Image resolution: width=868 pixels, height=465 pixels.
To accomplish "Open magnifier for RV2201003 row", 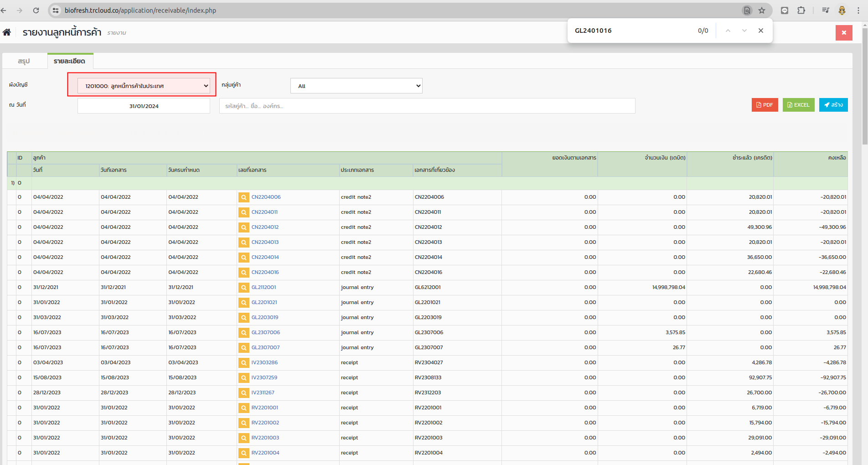I will 244,438.
